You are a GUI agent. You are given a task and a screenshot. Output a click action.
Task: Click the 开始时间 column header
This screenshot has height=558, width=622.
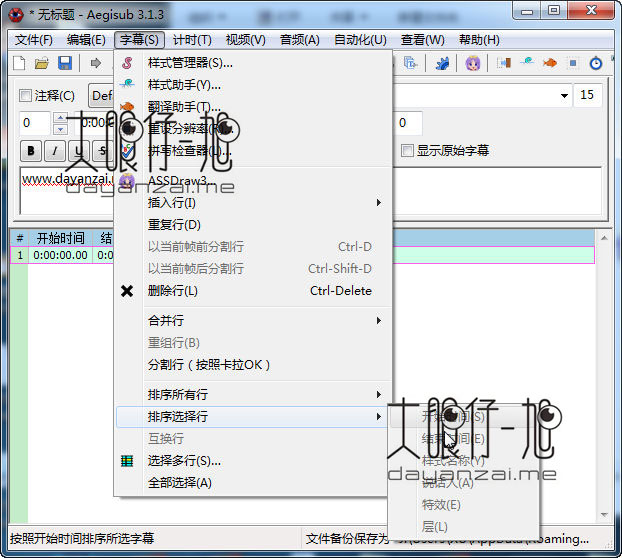(x=60, y=238)
